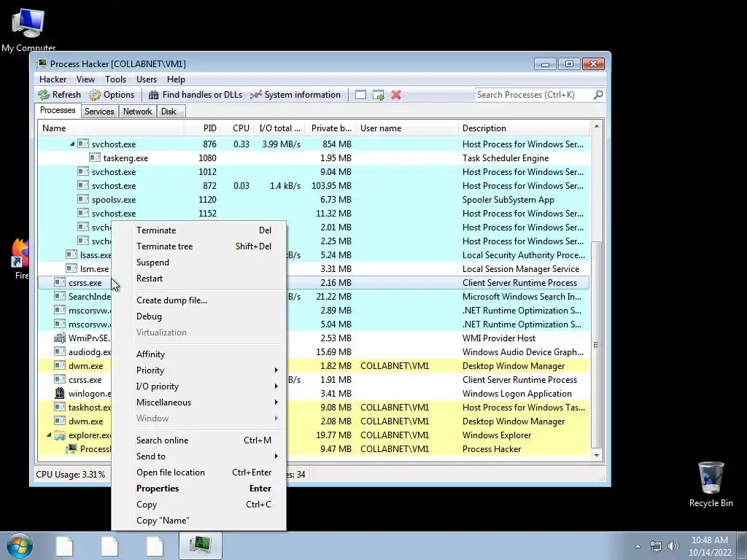Click the taskeng.exe process icon
The height and width of the screenshot is (560, 747).
(95, 157)
